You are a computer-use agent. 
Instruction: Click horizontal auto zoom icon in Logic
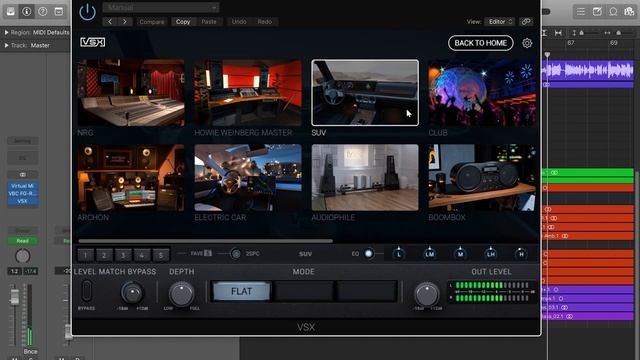point(558,33)
